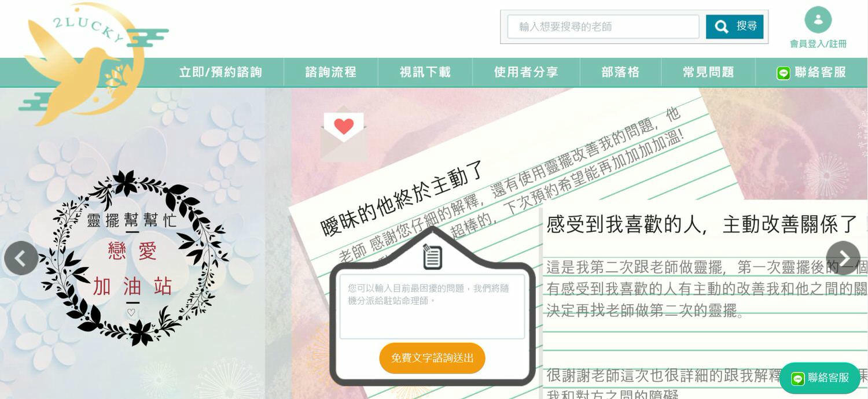Open 立即/預約諮詢 menu item

pos(220,72)
